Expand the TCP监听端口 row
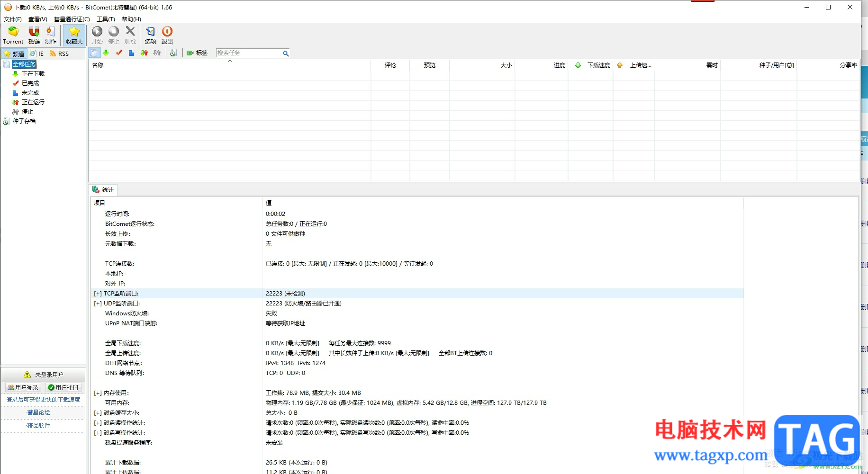868x474 pixels. pos(98,294)
